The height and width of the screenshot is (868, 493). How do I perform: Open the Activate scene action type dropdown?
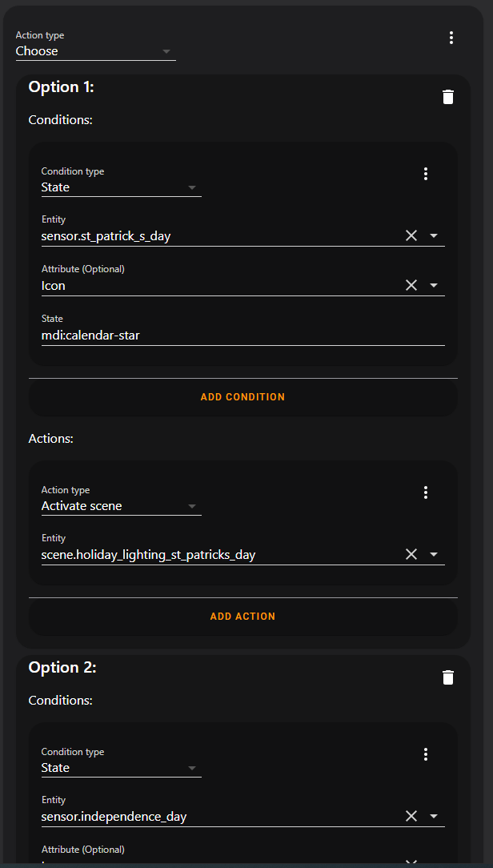[x=121, y=506]
